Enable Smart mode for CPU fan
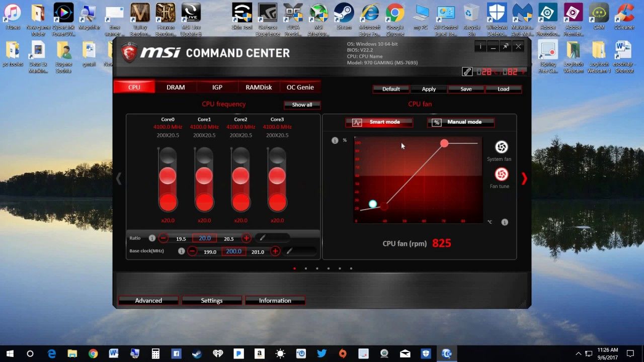The height and width of the screenshot is (362, 644). coord(379,122)
